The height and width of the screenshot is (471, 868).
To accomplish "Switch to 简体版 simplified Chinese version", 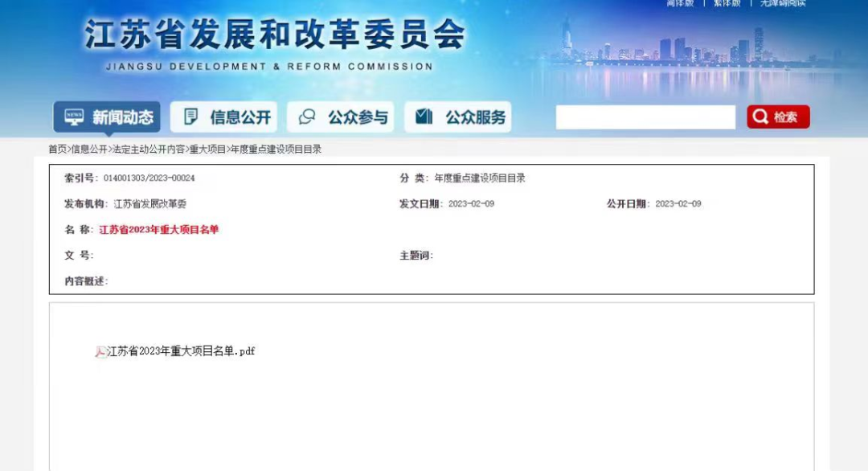I will (680, 4).
